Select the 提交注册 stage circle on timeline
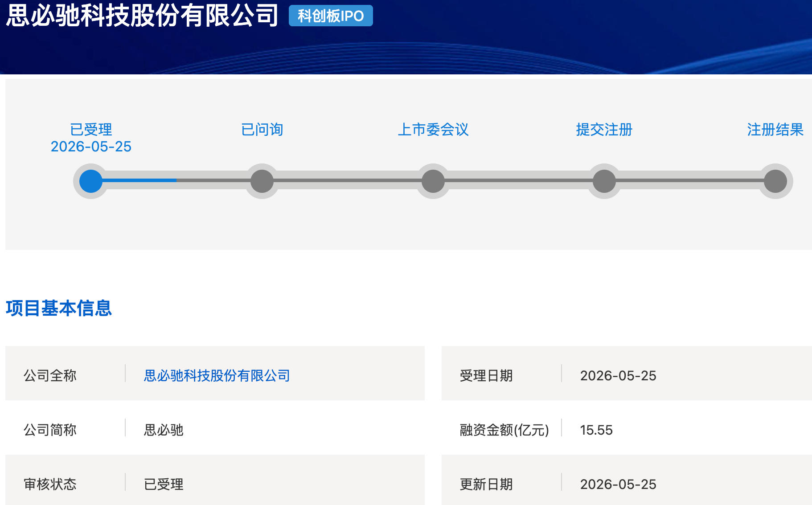812x505 pixels. click(x=604, y=181)
